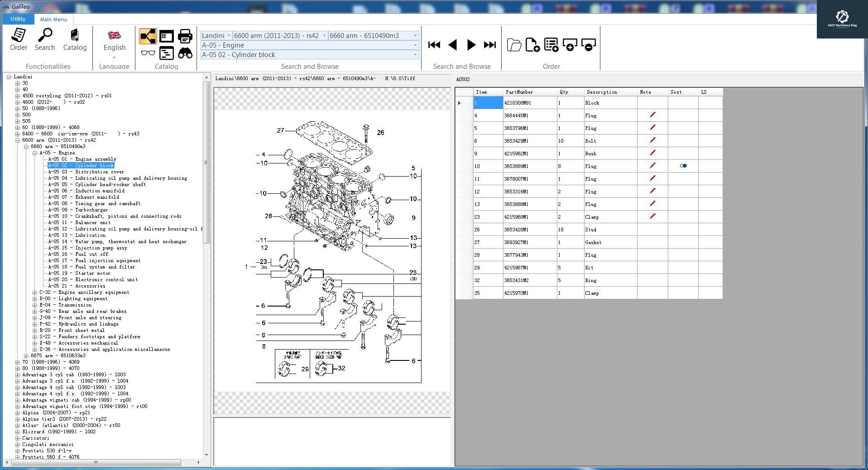Switch to the Main Menu tab
868x470 pixels.
53,19
